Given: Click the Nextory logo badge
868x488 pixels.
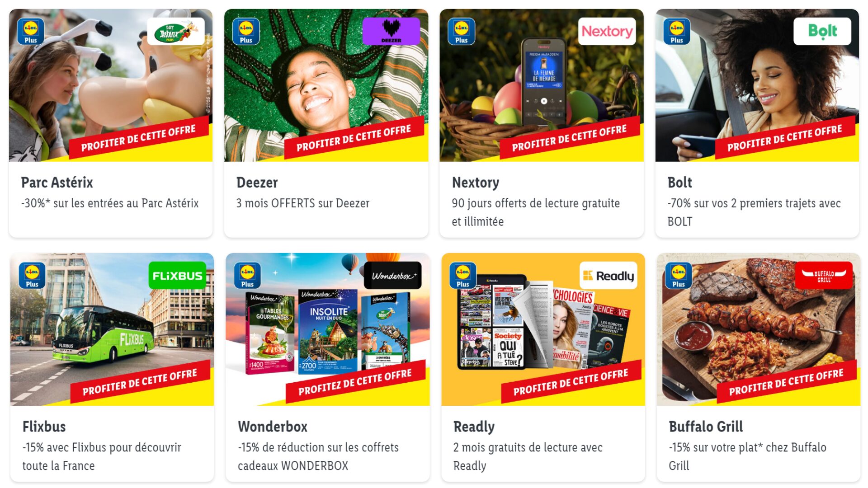Looking at the screenshot, I should click(x=607, y=31).
